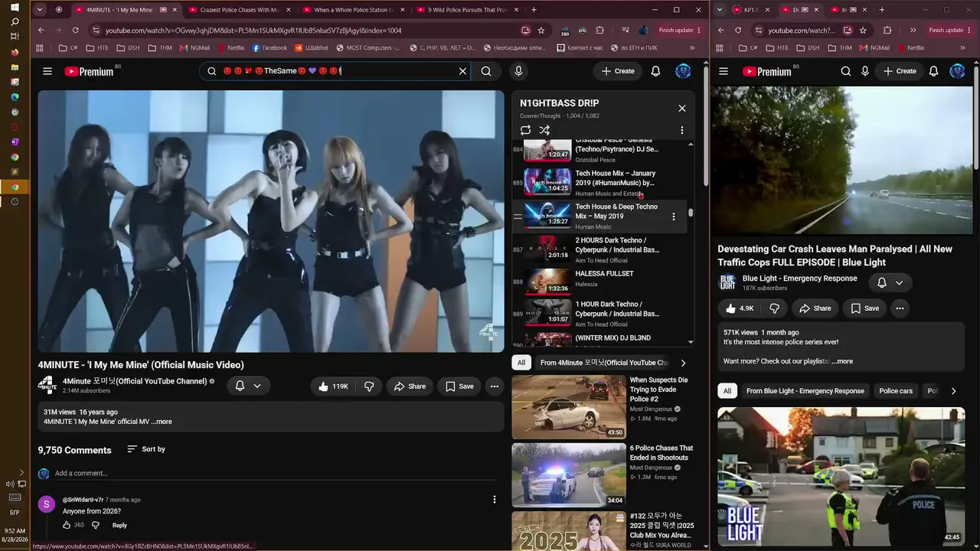Screen dimensions: 980x551
Task: Show more filter chips with the right arrow
Action: click(683, 363)
